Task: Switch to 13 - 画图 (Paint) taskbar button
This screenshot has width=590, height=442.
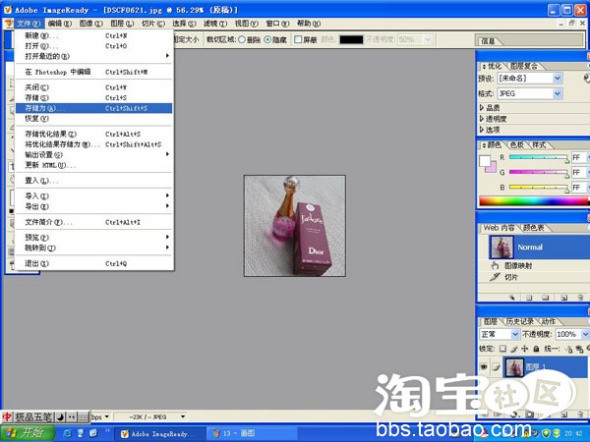Action: point(251,433)
